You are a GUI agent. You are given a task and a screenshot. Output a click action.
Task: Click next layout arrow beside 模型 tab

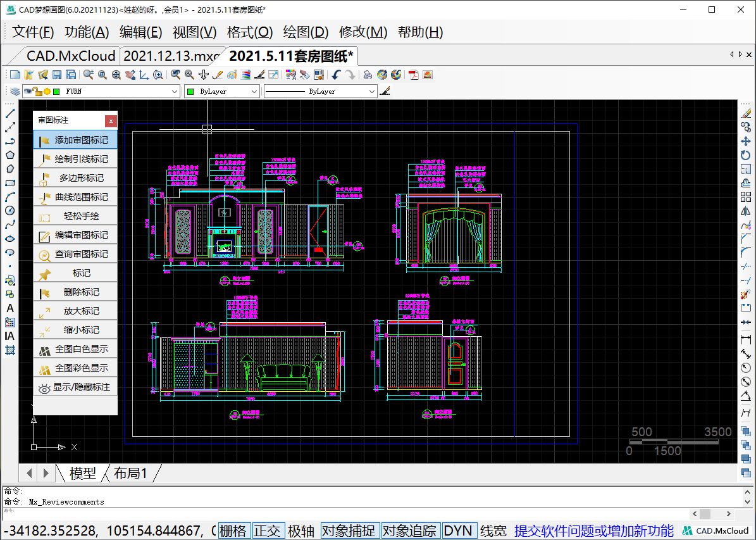pyautogui.click(x=46, y=473)
